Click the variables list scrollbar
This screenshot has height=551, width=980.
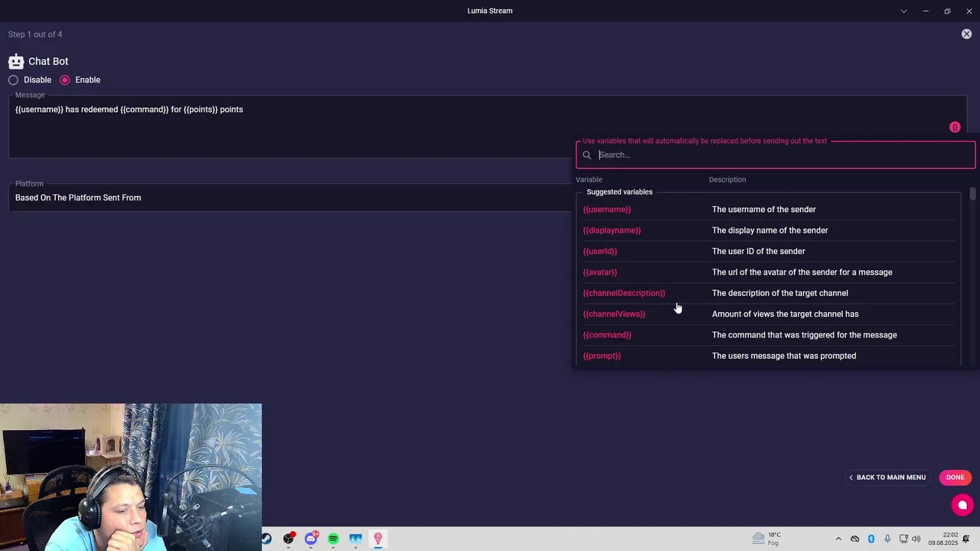[972, 194]
